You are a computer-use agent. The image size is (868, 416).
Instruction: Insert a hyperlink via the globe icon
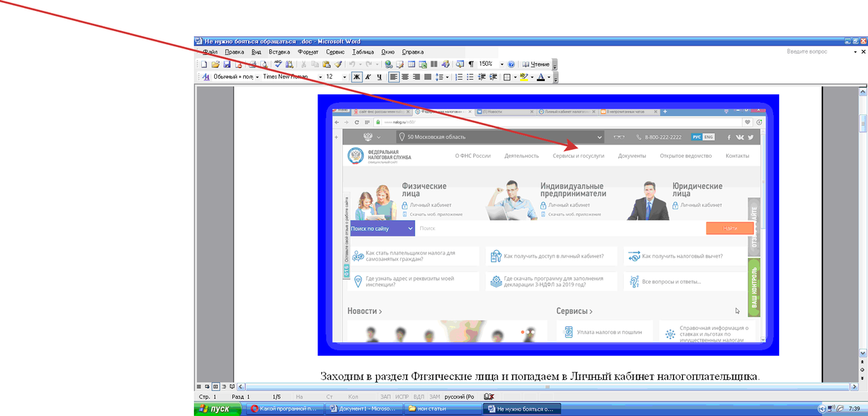tap(388, 64)
